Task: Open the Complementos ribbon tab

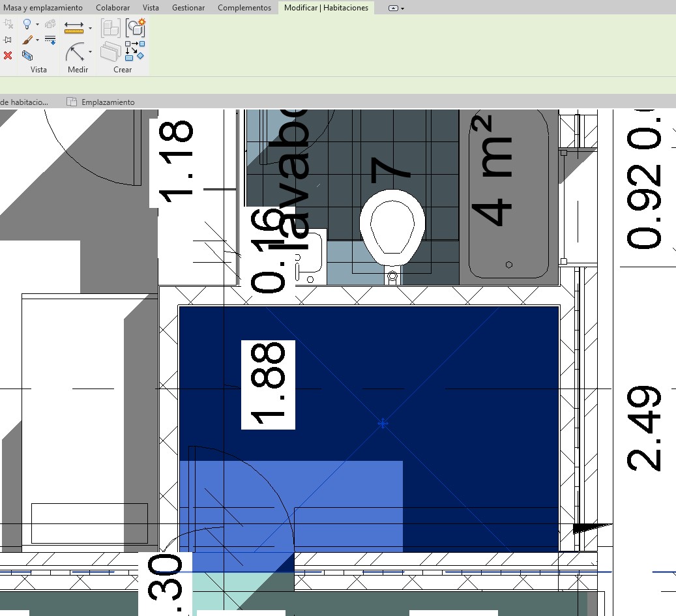Action: [x=244, y=8]
